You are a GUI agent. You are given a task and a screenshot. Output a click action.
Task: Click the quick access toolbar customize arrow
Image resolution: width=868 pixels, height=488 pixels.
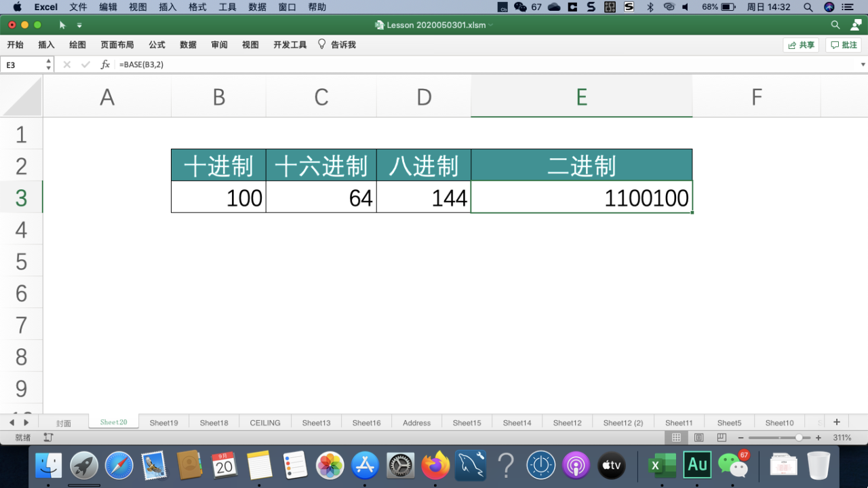(x=79, y=25)
